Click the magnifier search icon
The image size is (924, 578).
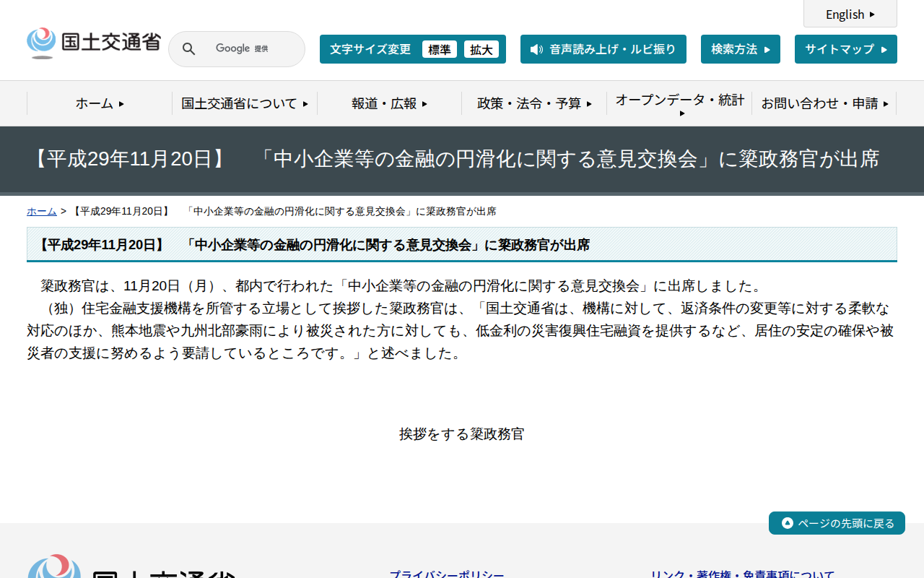pyautogui.click(x=188, y=49)
